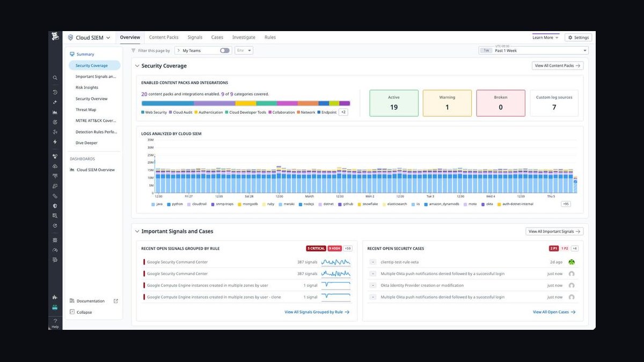Open the Cases tab
This screenshot has height=362, width=644.
coord(217,38)
